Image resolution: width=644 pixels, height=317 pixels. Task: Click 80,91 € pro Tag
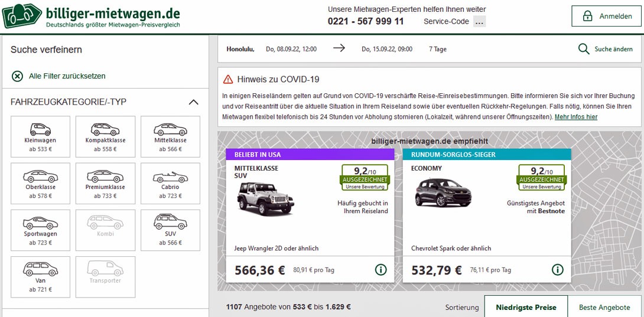tap(313, 270)
